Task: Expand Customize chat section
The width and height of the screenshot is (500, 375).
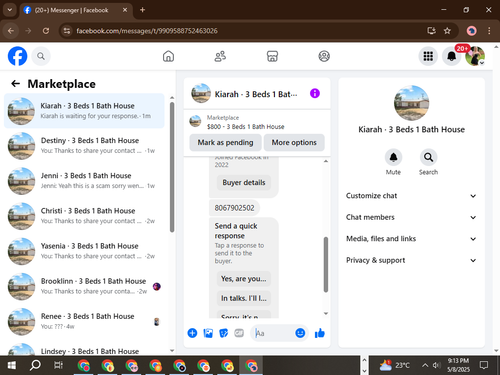Action: coord(411,196)
